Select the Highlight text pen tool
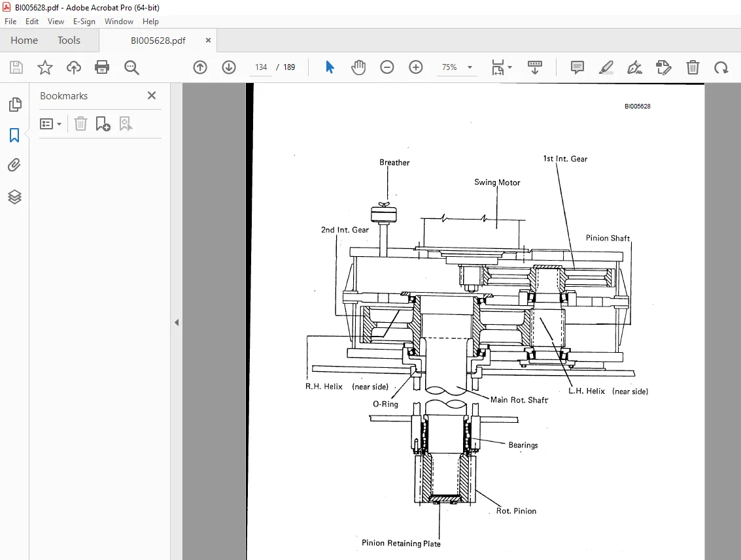Screen dimensions: 741x560 point(606,67)
